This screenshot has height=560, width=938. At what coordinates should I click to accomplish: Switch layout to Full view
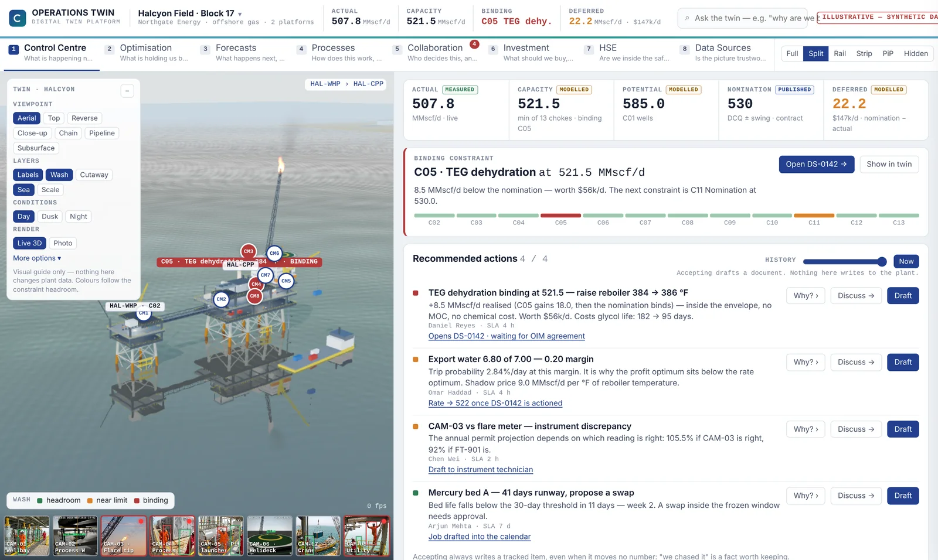792,53
